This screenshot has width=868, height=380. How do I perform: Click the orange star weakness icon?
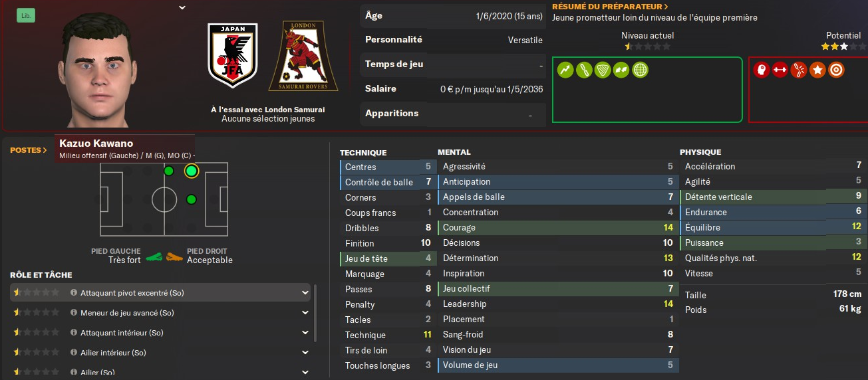tap(817, 69)
